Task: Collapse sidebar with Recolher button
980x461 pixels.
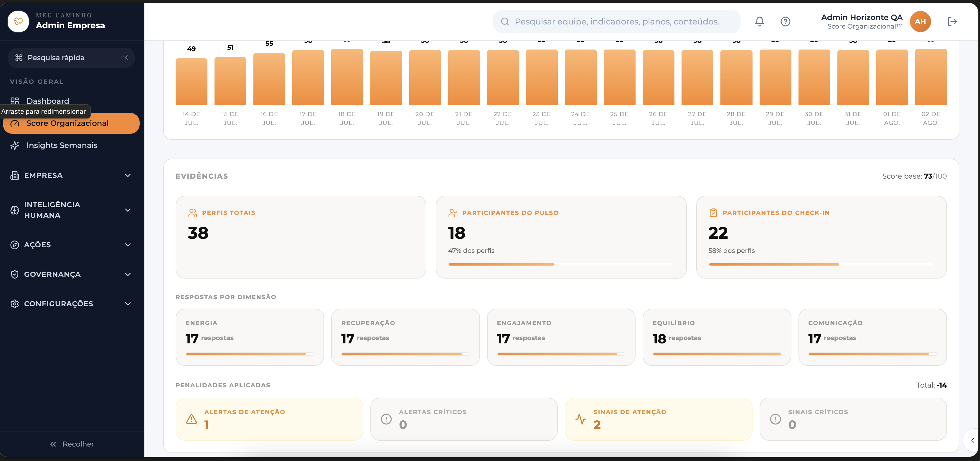Action: pyautogui.click(x=72, y=444)
